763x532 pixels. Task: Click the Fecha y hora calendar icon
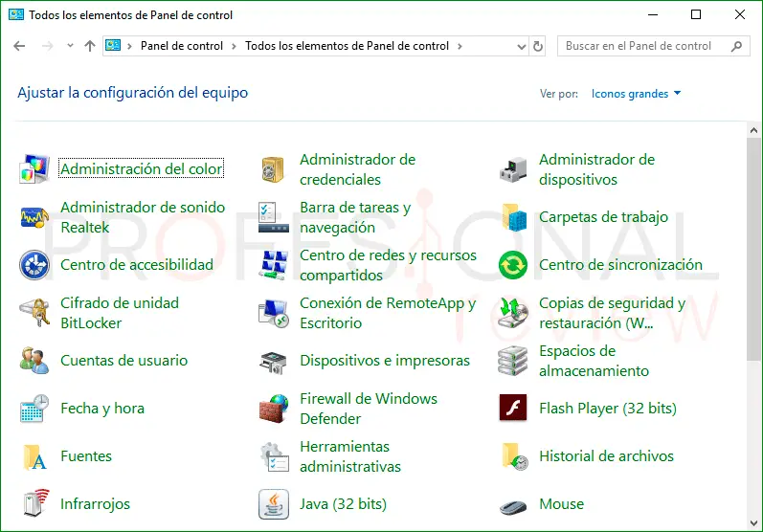point(34,409)
